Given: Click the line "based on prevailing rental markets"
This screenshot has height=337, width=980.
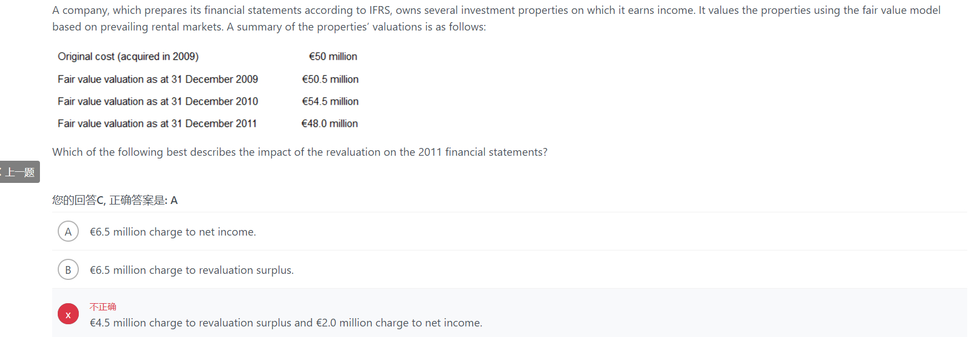Looking at the screenshot, I should pyautogui.click(x=269, y=27).
